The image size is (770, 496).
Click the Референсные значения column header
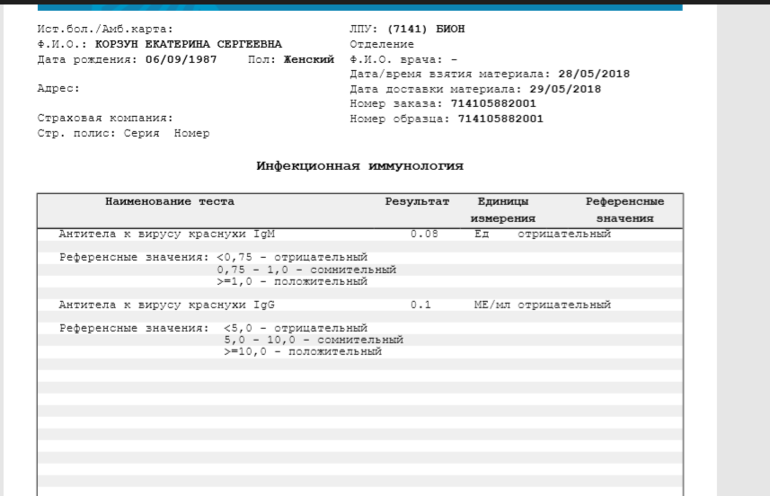625,210
